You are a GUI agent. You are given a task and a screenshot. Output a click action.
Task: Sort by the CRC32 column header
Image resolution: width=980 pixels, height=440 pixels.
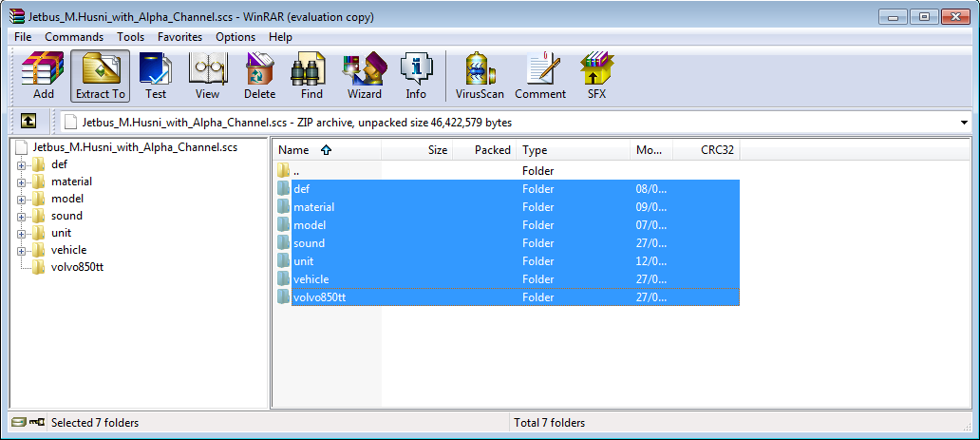[707, 150]
